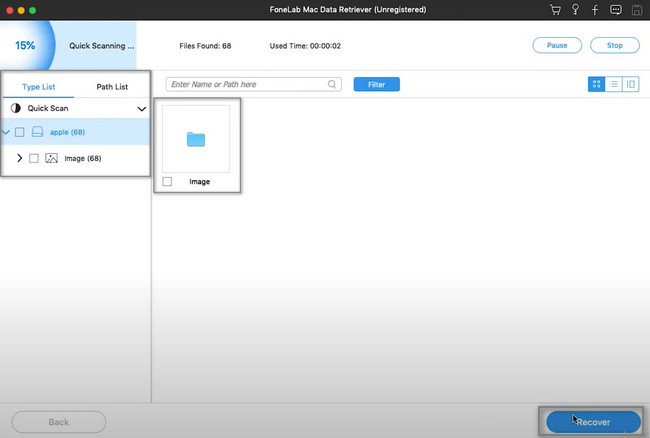Click the Quick Scanning status text

click(101, 46)
